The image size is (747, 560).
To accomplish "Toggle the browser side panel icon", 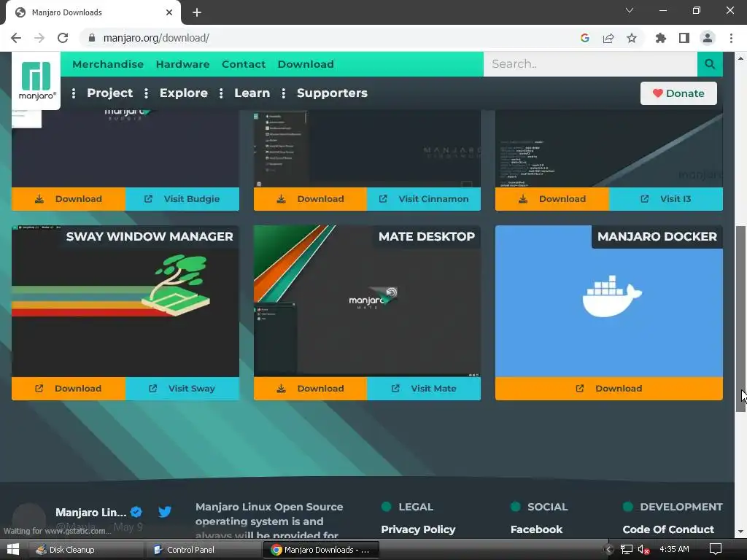I will pyautogui.click(x=684, y=38).
